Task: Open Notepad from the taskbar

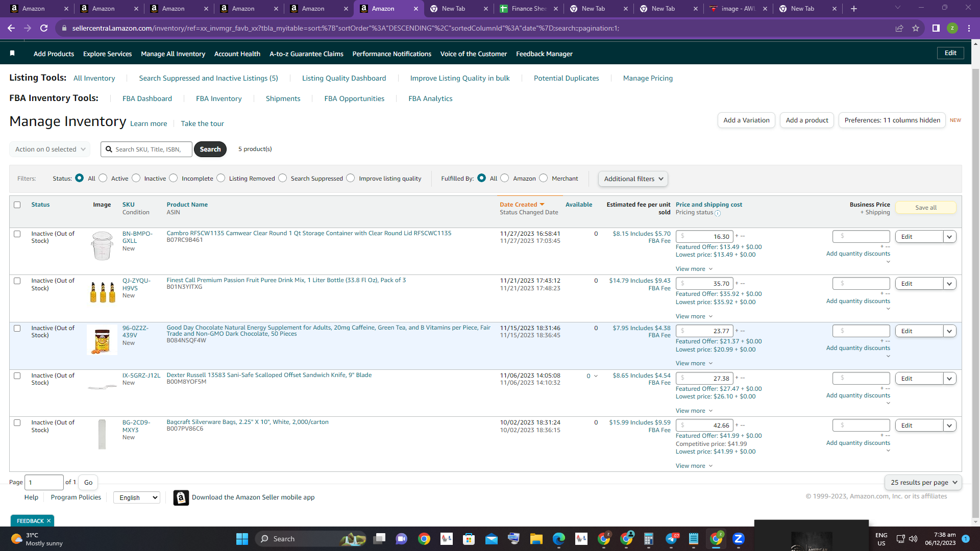Action: click(x=693, y=539)
